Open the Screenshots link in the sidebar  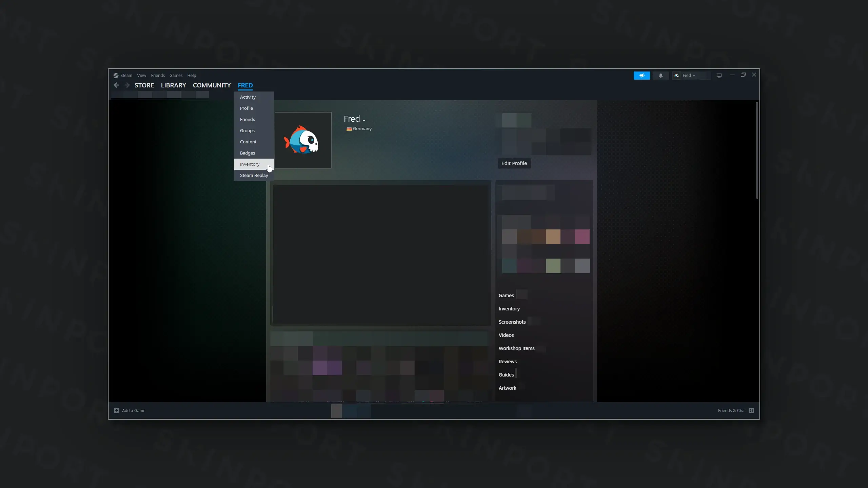click(512, 322)
